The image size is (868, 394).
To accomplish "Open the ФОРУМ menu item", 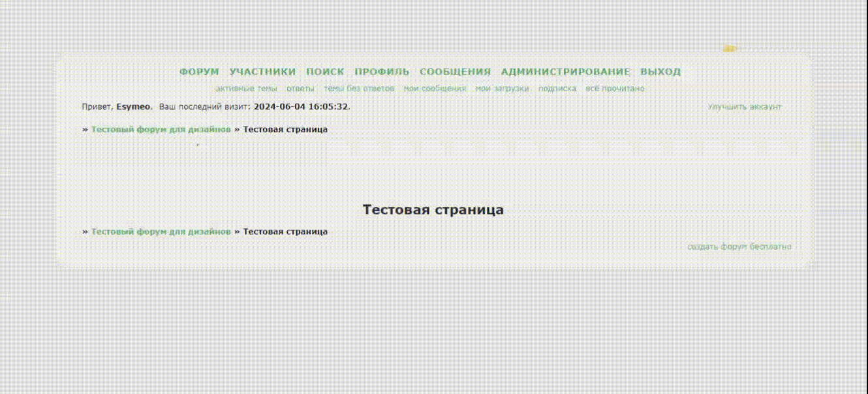I will coord(198,72).
